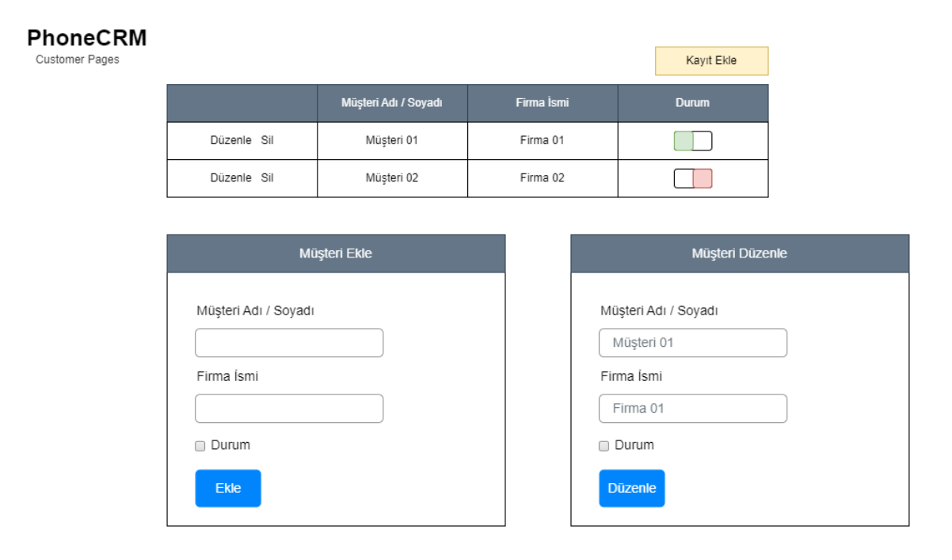Click the Kayıt Ekle button
The height and width of the screenshot is (560, 952).
coord(710,60)
